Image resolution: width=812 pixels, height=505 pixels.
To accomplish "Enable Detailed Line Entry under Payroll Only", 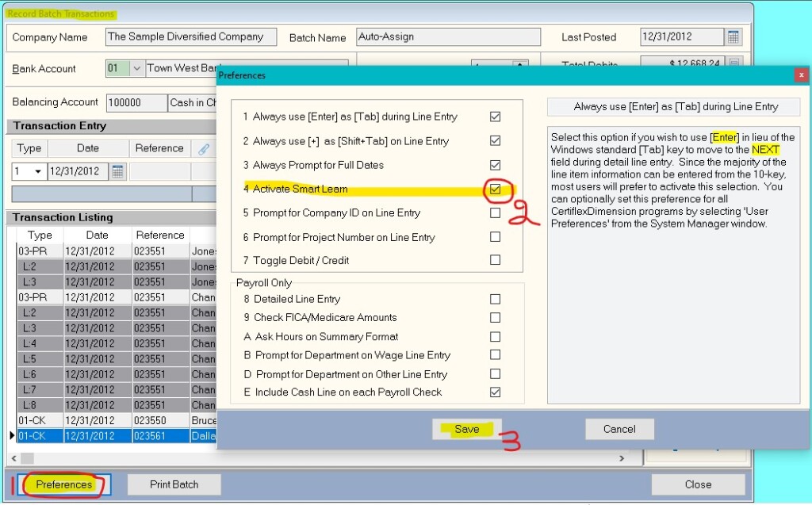I will (495, 300).
